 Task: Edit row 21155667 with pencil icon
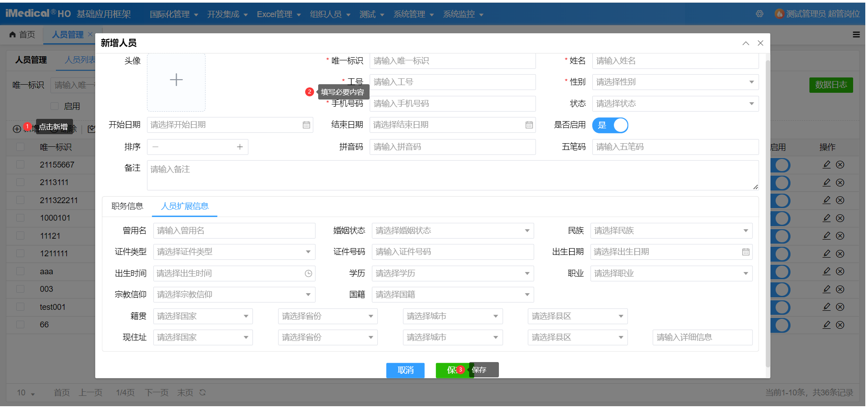(x=827, y=165)
